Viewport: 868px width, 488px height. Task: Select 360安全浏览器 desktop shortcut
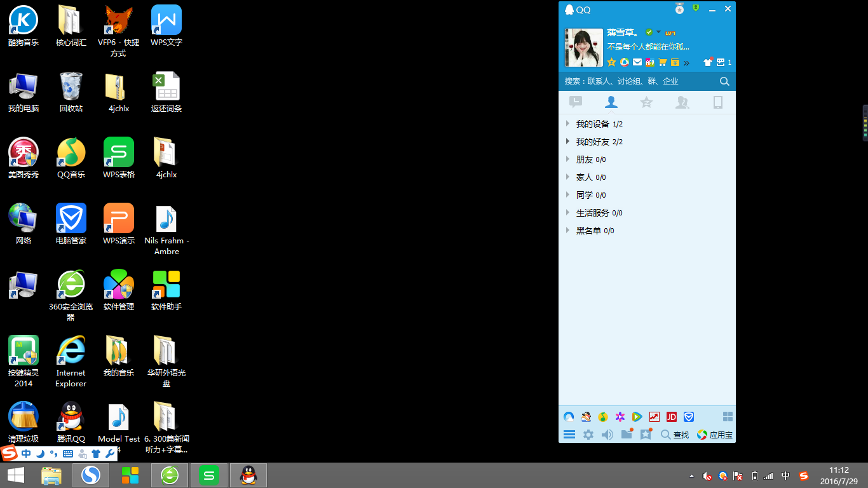[x=71, y=295]
